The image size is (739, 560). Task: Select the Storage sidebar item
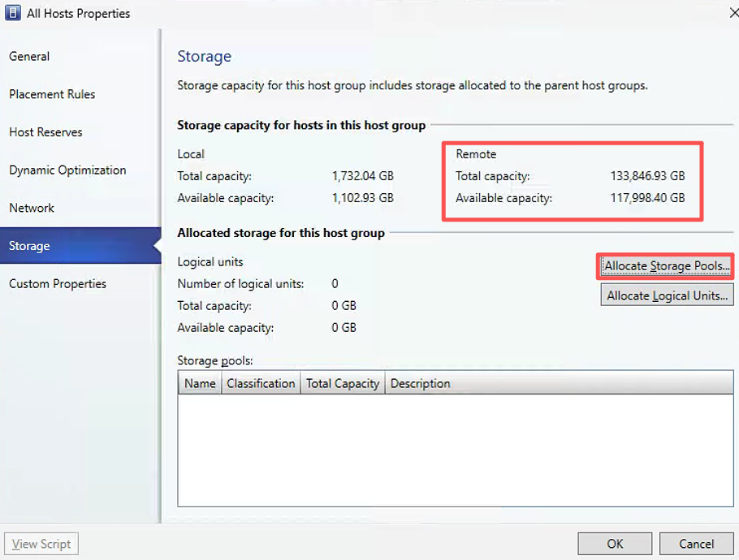[80, 245]
